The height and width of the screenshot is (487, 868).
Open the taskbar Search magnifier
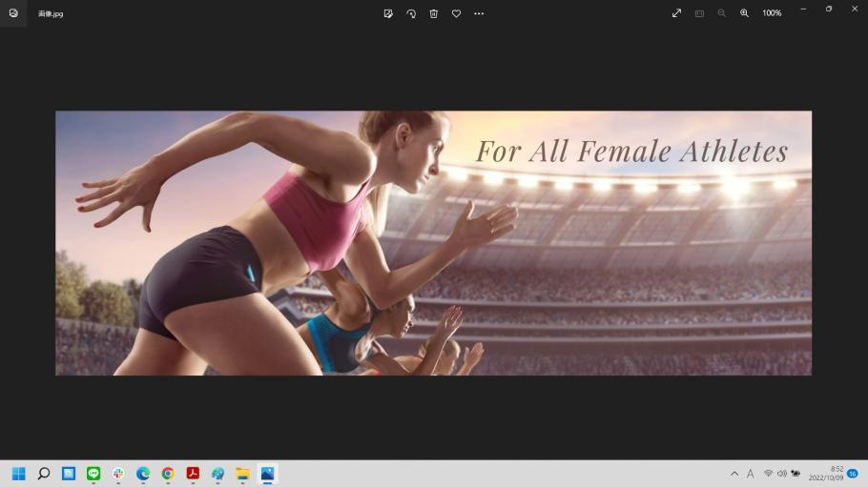pos(44,474)
